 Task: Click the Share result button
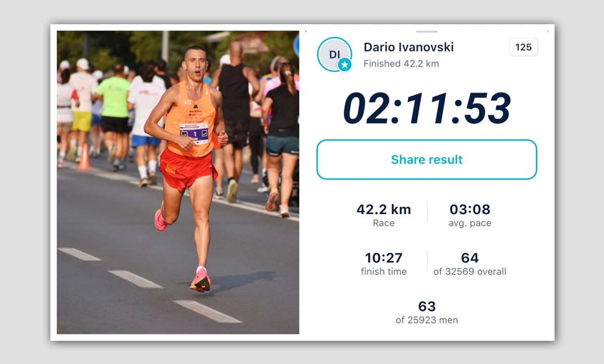click(427, 159)
